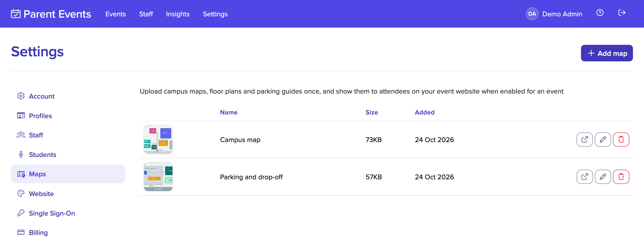
Task: Click the Billing credit card icon
Action: [x=21, y=232]
